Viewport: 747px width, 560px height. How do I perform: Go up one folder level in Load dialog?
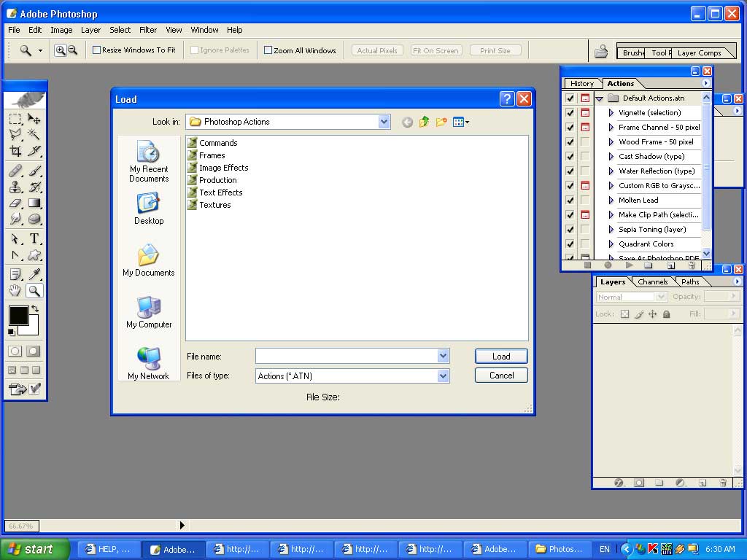click(x=424, y=122)
